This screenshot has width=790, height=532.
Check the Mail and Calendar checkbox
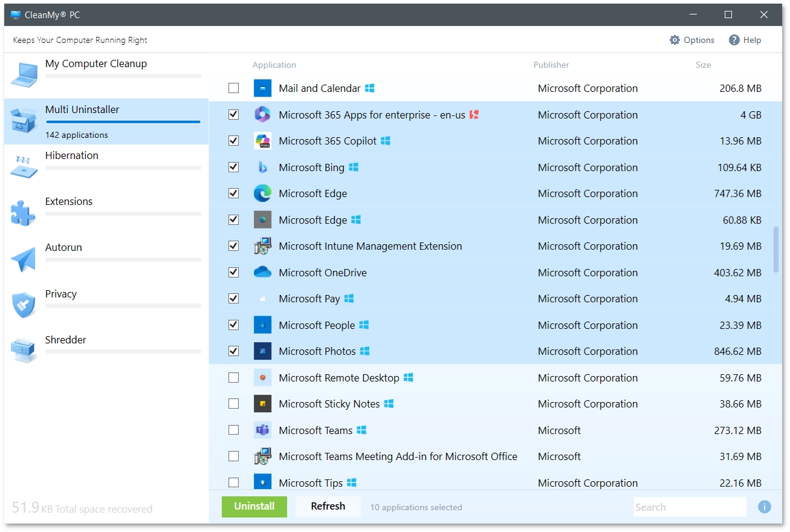pyautogui.click(x=233, y=88)
